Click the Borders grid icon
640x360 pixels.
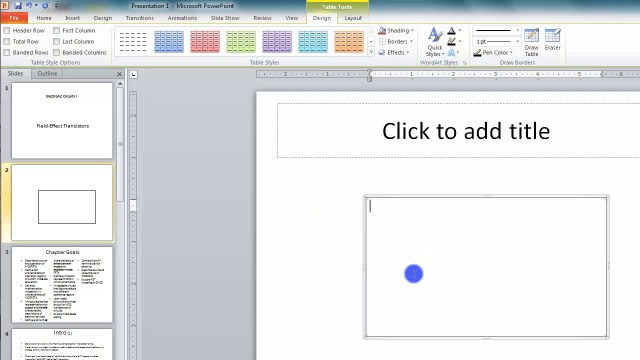(382, 42)
